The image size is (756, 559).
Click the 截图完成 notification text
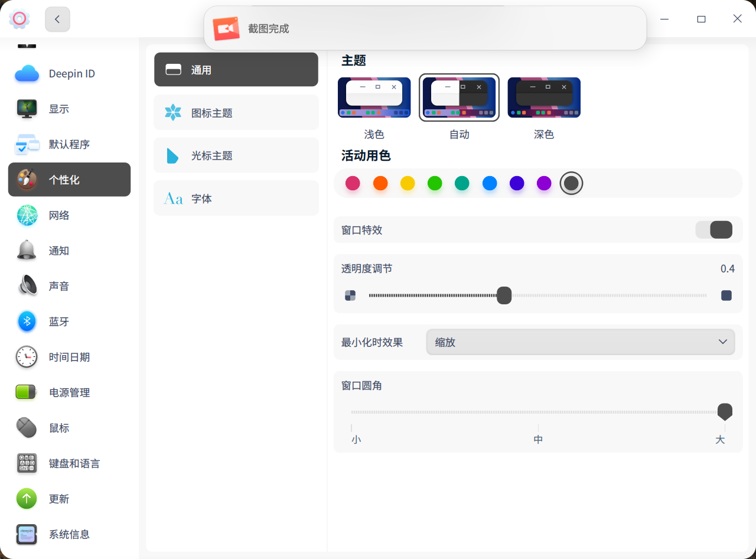click(x=269, y=28)
